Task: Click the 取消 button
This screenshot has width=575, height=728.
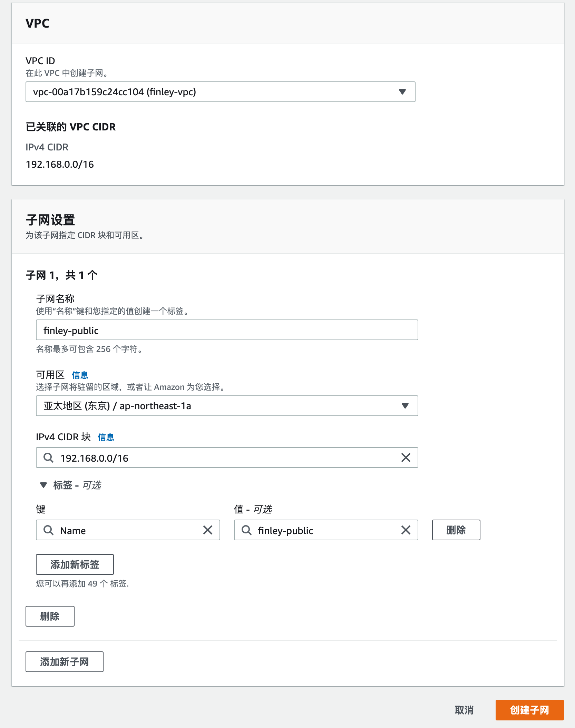Action: click(x=464, y=710)
